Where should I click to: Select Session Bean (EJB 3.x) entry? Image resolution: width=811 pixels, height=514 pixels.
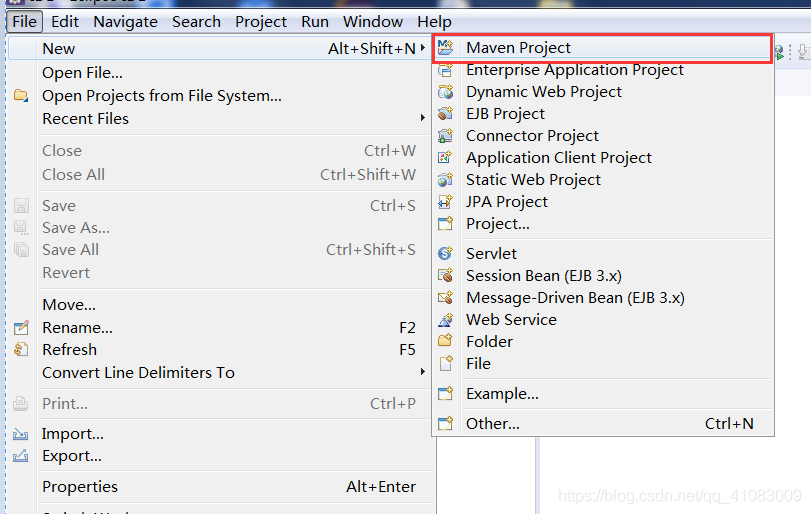[x=603, y=276]
